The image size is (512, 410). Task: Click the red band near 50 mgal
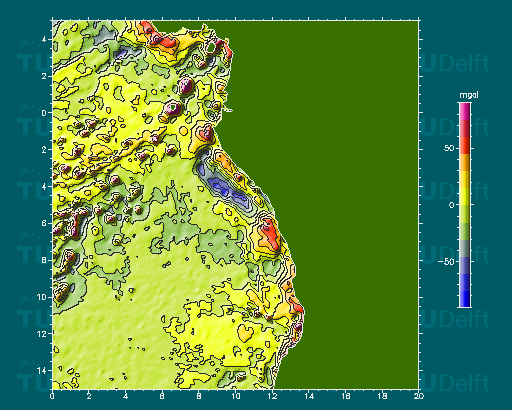pos(465,145)
